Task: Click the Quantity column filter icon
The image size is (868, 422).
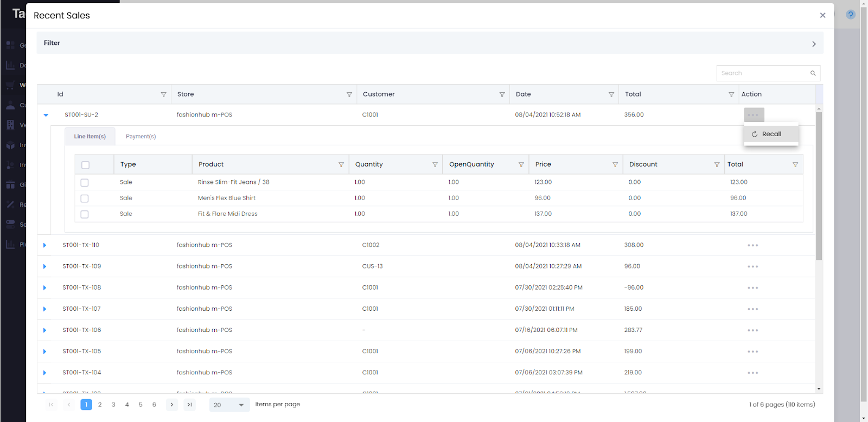Action: [435, 164]
